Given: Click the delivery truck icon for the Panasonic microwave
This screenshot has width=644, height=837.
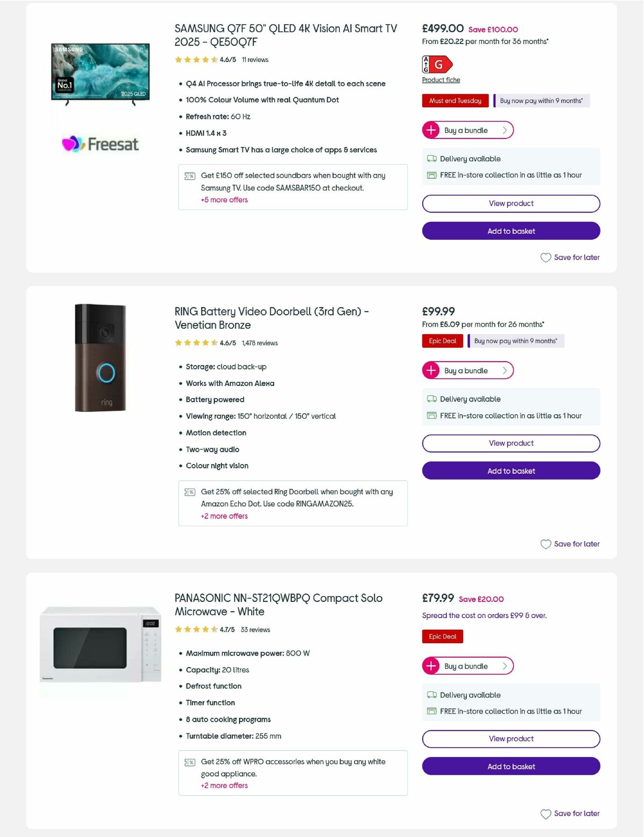Looking at the screenshot, I should (431, 694).
